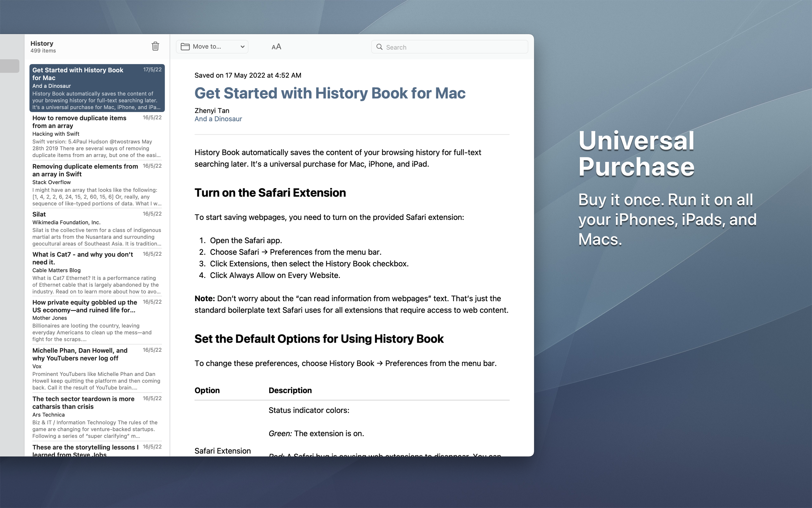Screen dimensions: 812x508
Task: Open Michelle Phan, Dan Howell article
Action: click(x=97, y=369)
